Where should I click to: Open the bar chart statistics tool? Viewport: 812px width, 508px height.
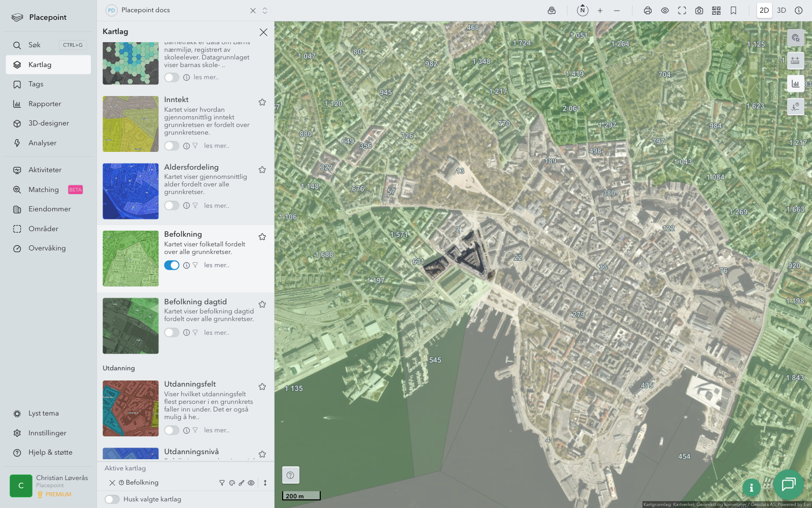795,84
